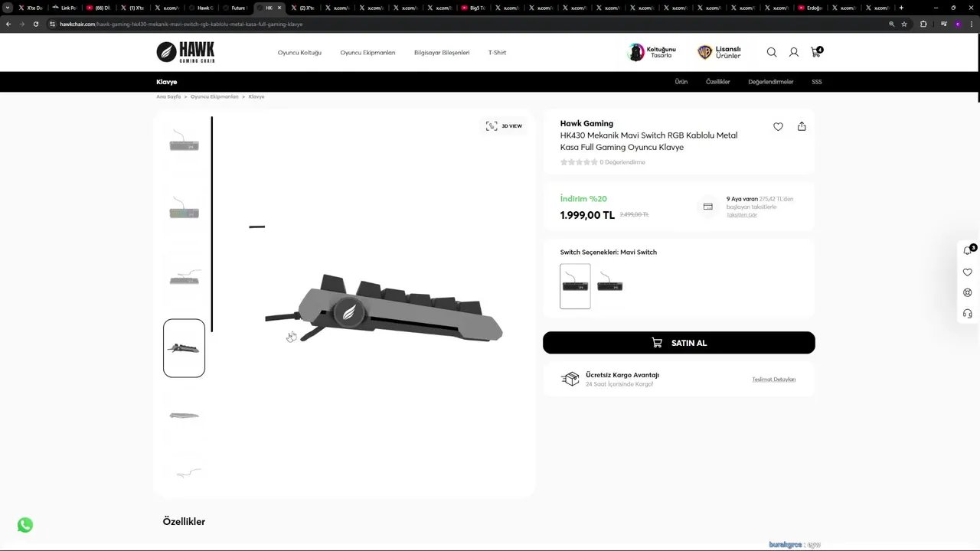Screen dimensions: 980x551
Task: Open the Bilgisayar Bileşenleri menu
Action: tap(442, 53)
